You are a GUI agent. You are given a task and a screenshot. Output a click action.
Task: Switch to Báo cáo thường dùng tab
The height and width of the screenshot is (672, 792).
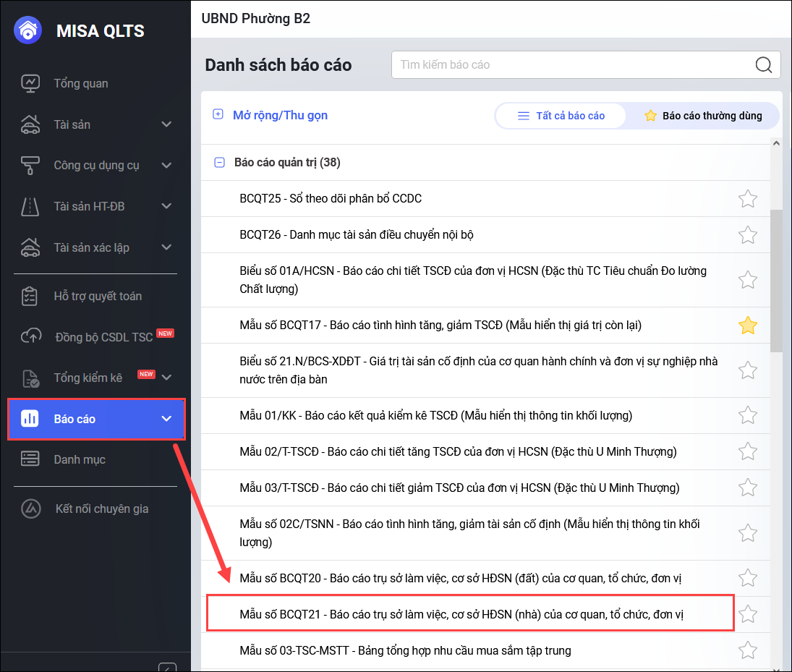(703, 116)
